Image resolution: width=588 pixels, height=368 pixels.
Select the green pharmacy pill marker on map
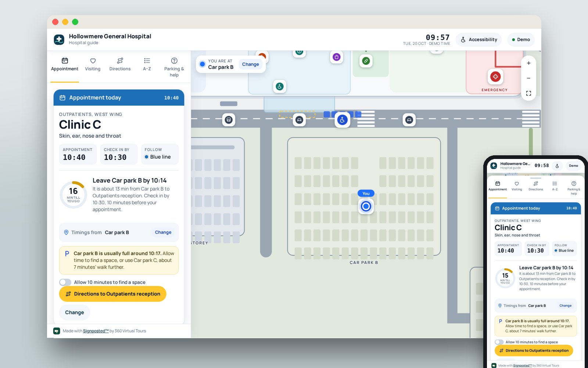pos(366,61)
